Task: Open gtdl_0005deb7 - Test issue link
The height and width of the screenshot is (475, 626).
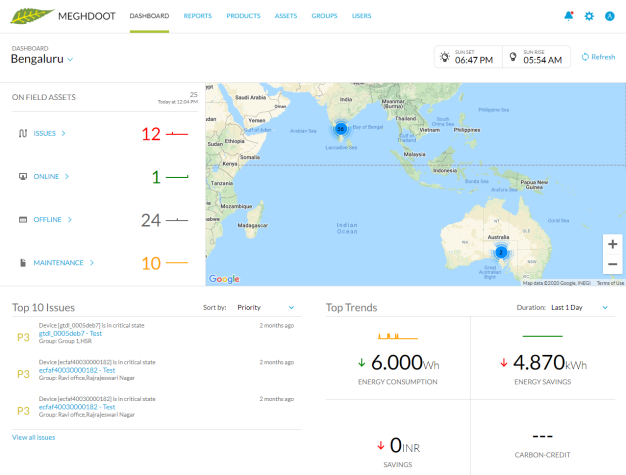Action: coord(71,333)
